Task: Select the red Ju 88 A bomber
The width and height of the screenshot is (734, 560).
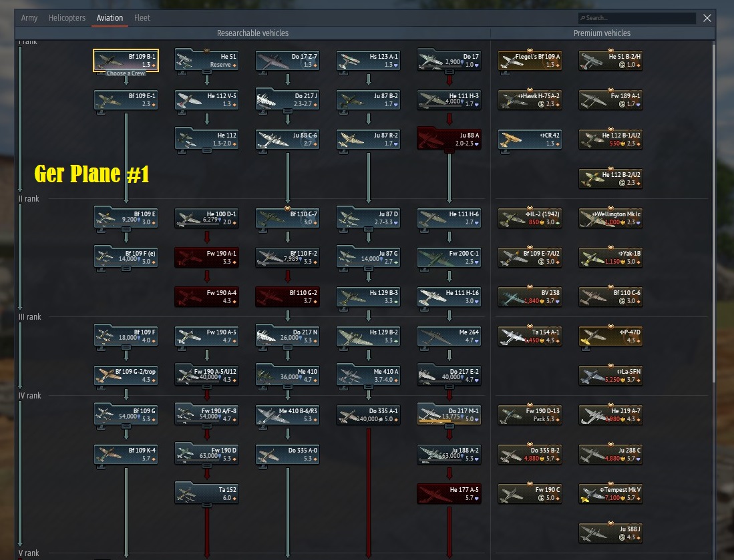Action: click(x=449, y=139)
